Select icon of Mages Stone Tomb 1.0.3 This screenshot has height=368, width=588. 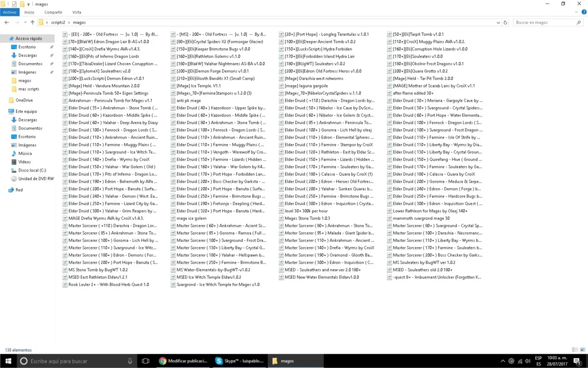[x=281, y=218]
